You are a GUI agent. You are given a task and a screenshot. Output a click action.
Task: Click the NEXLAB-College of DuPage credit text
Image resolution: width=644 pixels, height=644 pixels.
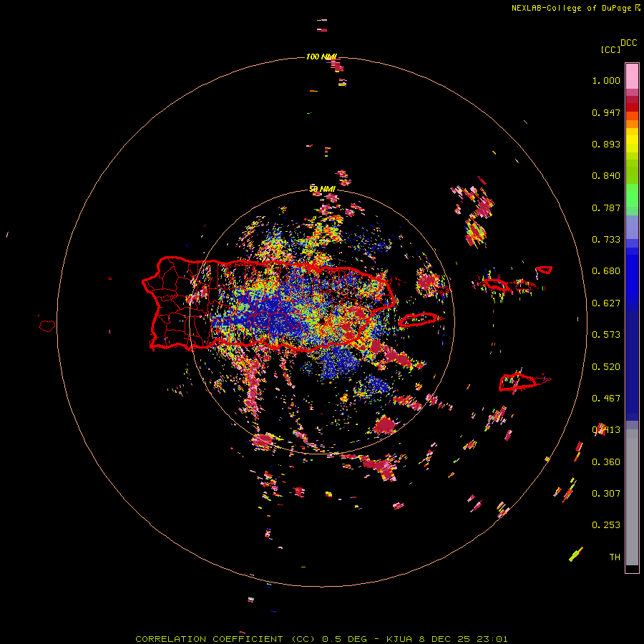(x=575, y=8)
